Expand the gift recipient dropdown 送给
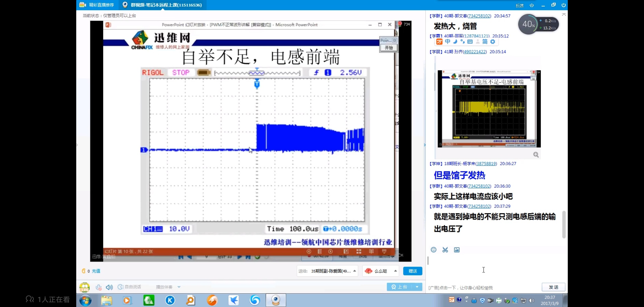The image size is (644, 307). [354, 271]
